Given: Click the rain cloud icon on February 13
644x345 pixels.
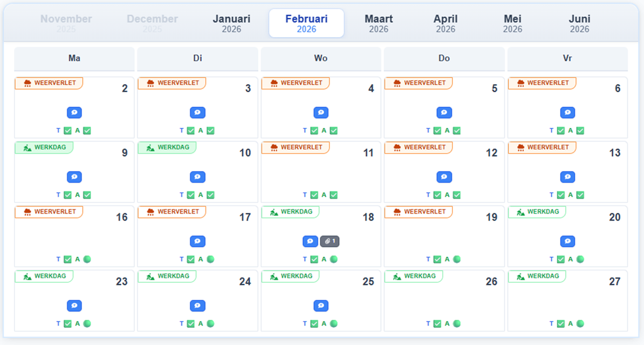Looking at the screenshot, I should pyautogui.click(x=522, y=147).
